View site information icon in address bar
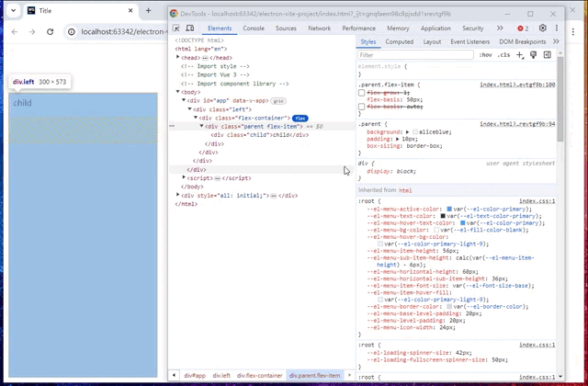Viewport: 588px width, 386px height. click(72, 32)
